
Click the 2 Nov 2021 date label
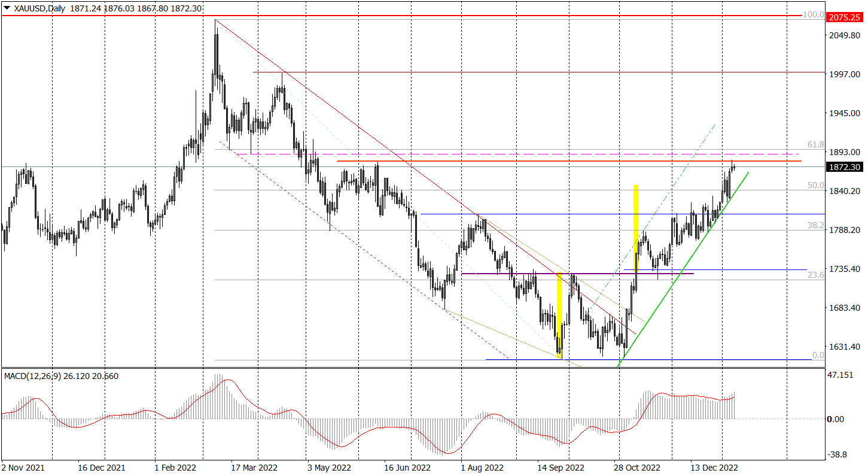[23, 467]
